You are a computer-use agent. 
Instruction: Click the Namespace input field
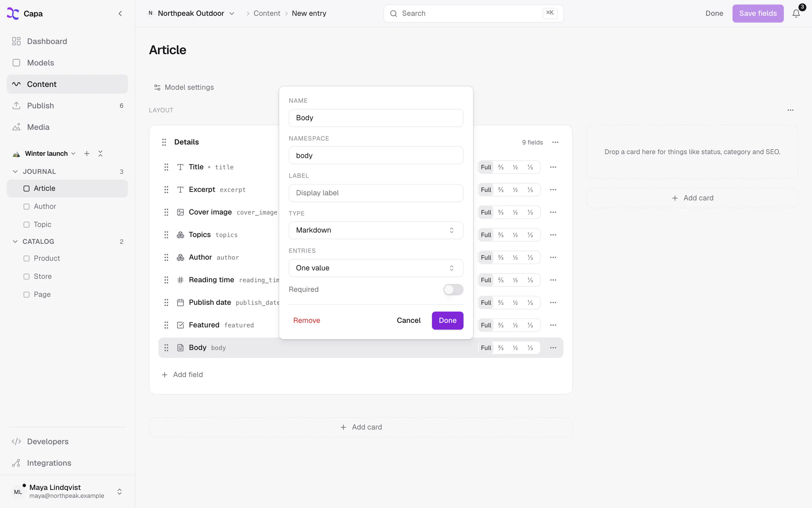pos(376,155)
